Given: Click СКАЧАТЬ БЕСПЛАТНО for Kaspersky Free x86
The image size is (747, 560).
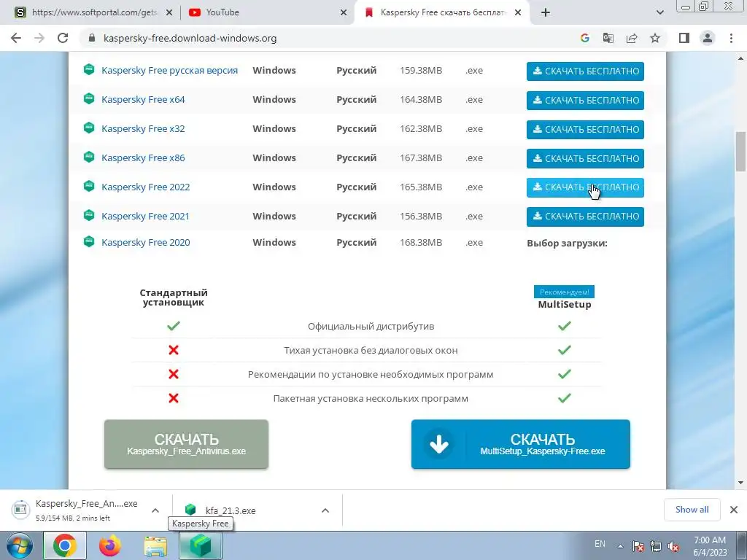Looking at the screenshot, I should (x=585, y=158).
